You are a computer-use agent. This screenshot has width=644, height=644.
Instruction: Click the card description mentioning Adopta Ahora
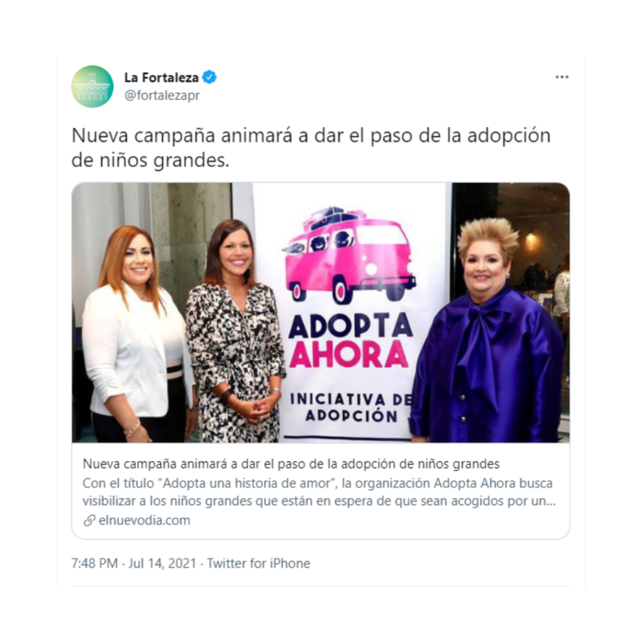319,492
